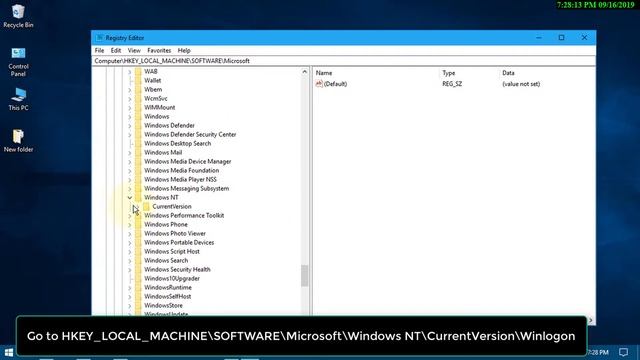Open the This PC desktop icon
This screenshot has height=360, width=640.
(18, 99)
